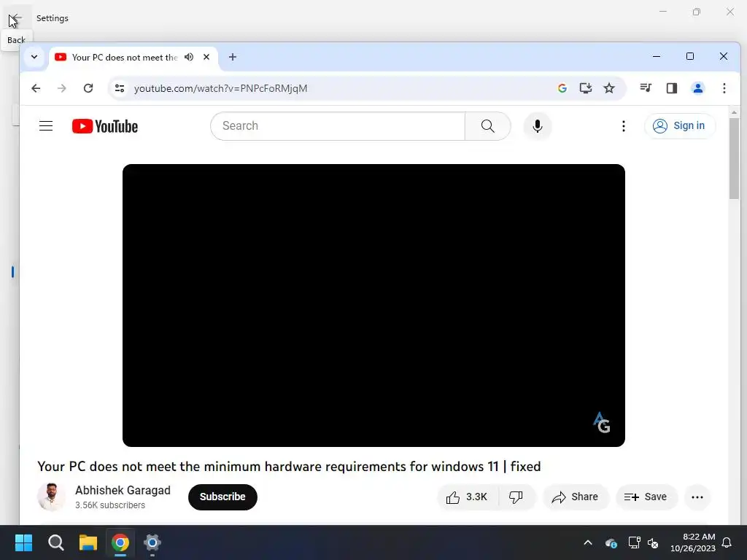The height and width of the screenshot is (560, 747).
Task: Save the video to a playlist
Action: [646, 497]
